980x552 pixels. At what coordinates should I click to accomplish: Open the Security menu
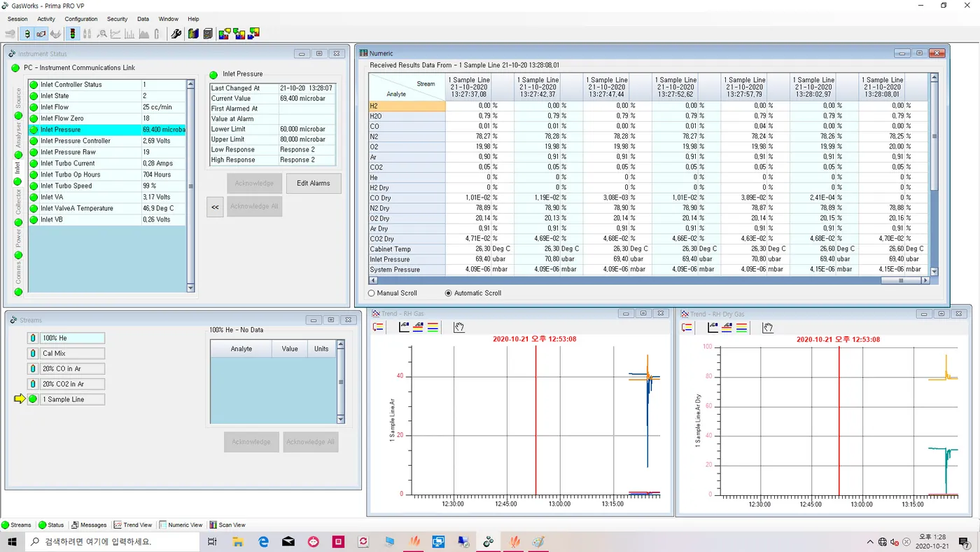point(117,19)
